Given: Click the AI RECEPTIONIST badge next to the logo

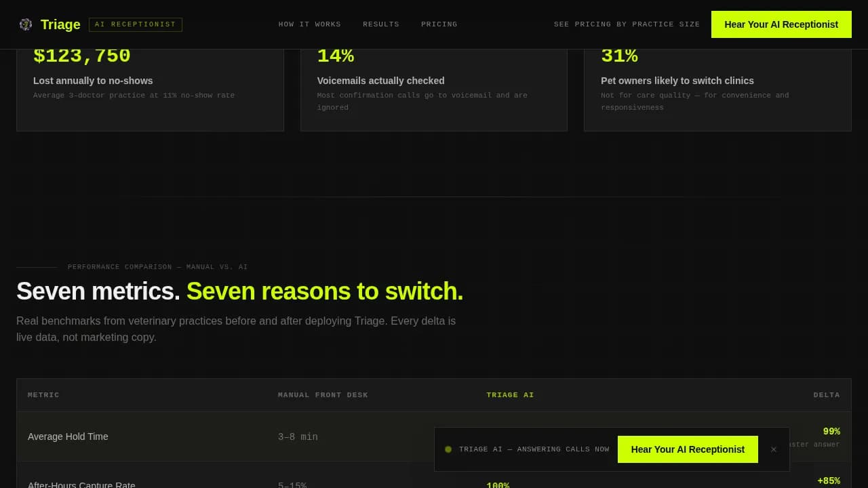Looking at the screenshot, I should 135,24.
